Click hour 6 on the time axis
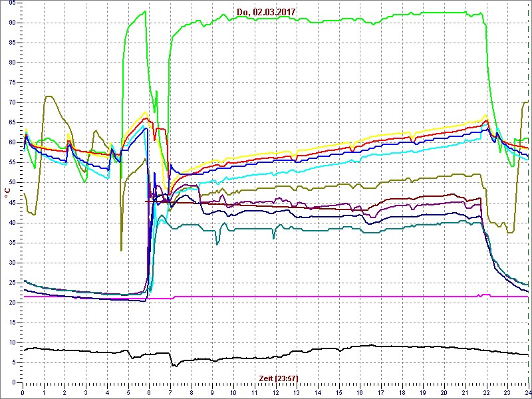Screen dimensions: 532x399 pos(149,393)
